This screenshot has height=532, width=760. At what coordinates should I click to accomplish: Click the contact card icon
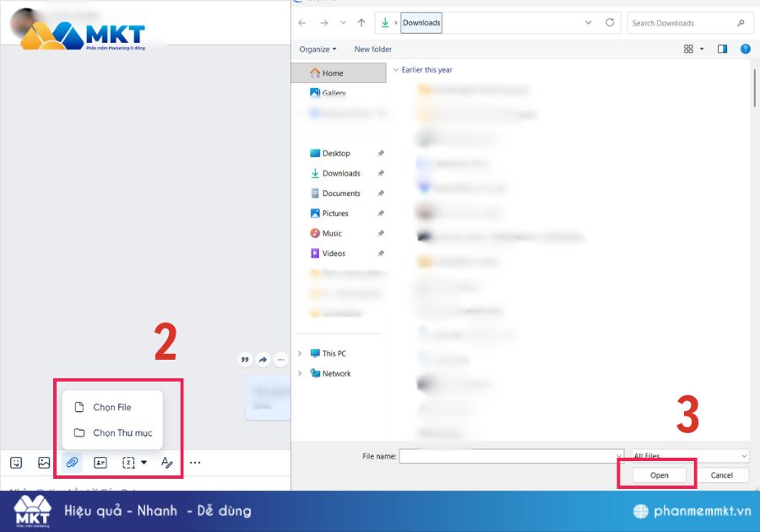coord(100,463)
